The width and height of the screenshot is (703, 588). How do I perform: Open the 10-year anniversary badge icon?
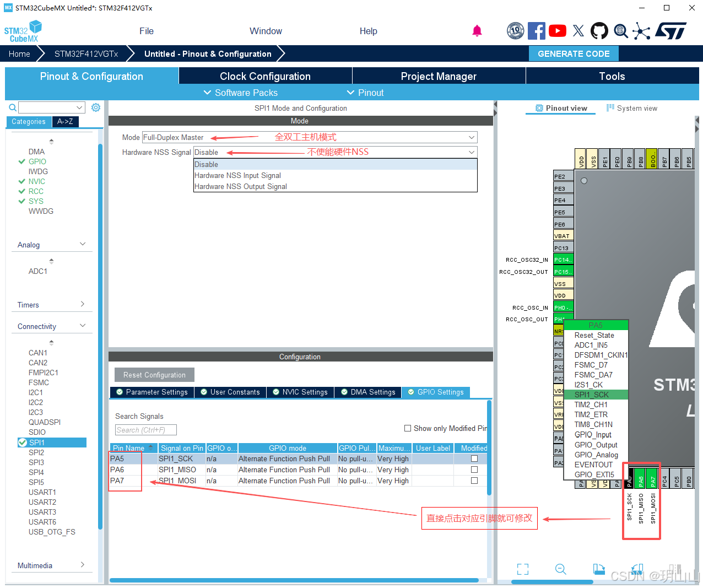pos(516,31)
